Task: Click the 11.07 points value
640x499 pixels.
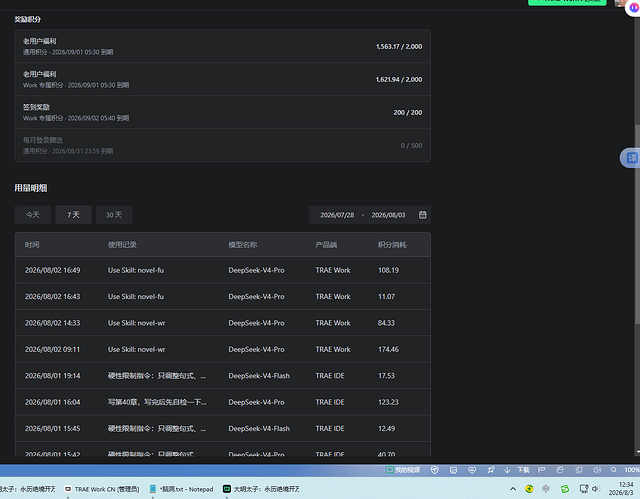Action: pyautogui.click(x=386, y=297)
